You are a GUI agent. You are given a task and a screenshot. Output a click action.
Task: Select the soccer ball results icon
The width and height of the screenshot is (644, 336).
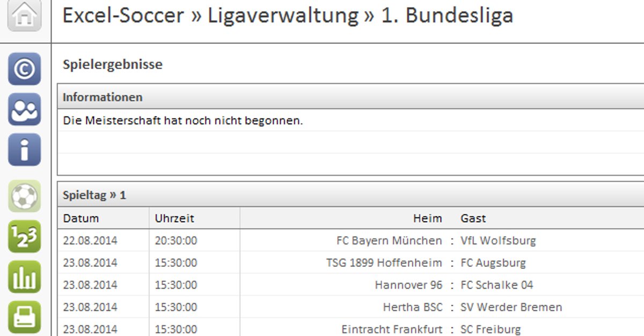(x=24, y=196)
